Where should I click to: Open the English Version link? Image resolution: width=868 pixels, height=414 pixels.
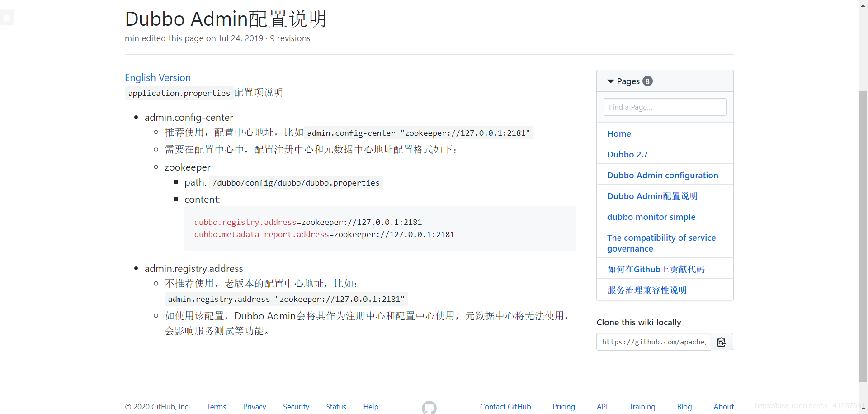158,78
